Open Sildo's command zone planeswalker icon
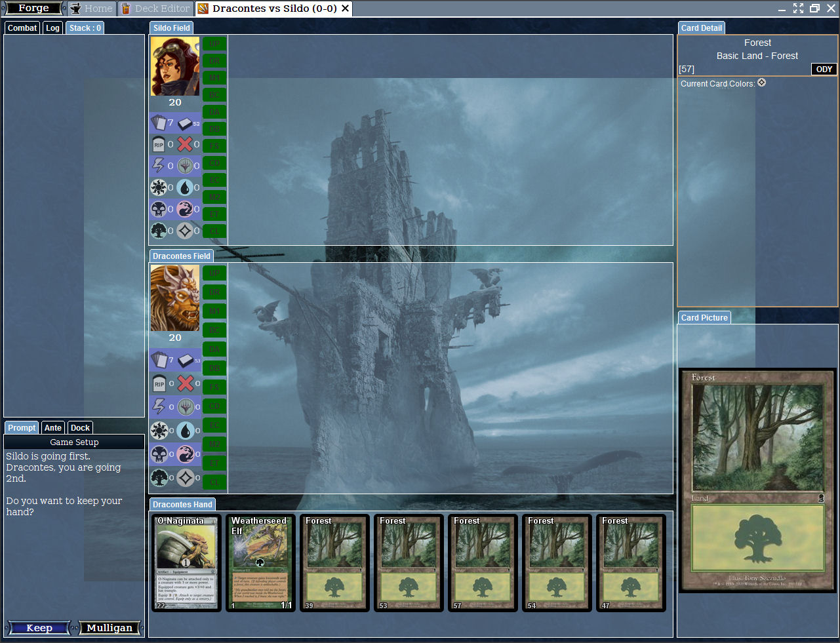The image size is (840, 643). 185,166
